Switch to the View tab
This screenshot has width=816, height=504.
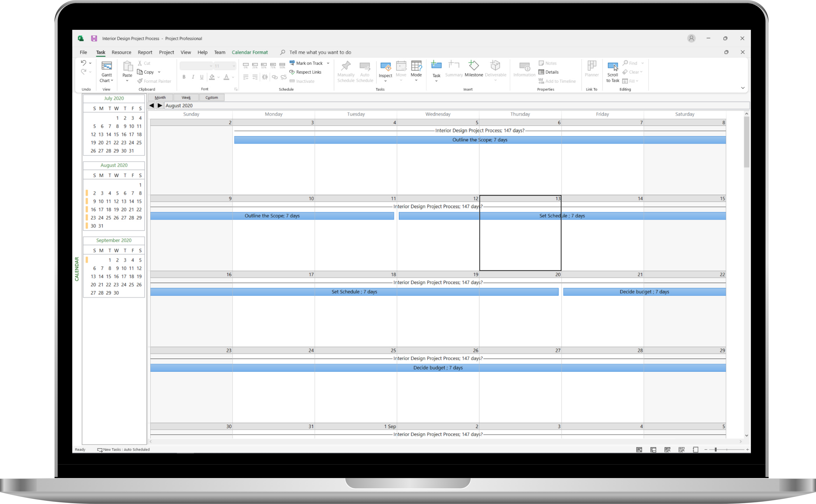click(x=186, y=52)
